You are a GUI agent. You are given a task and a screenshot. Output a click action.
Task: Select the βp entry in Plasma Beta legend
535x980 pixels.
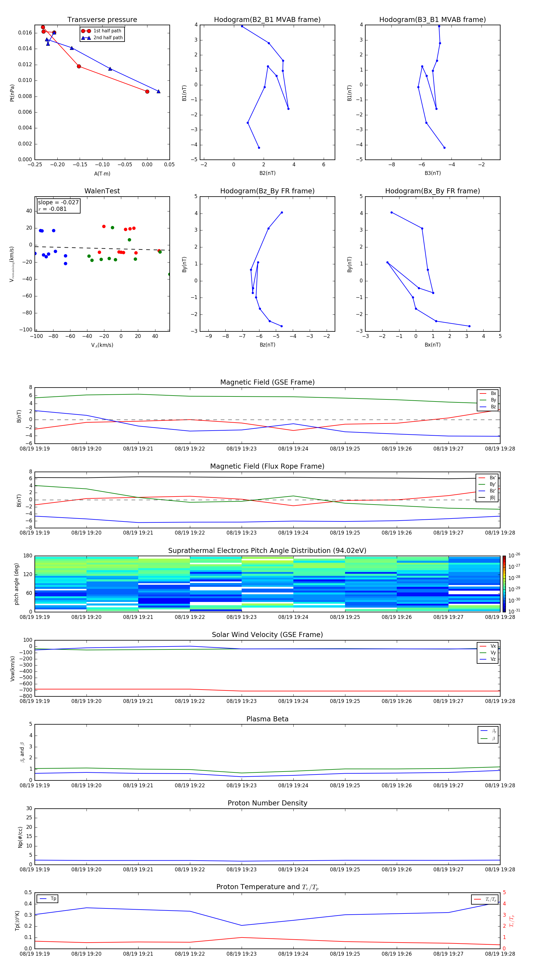pyautogui.click(x=488, y=731)
